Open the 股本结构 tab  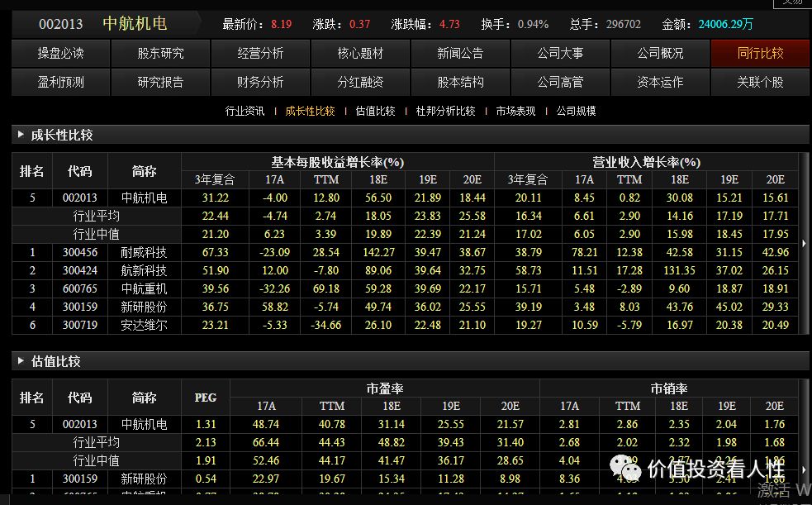click(x=460, y=83)
